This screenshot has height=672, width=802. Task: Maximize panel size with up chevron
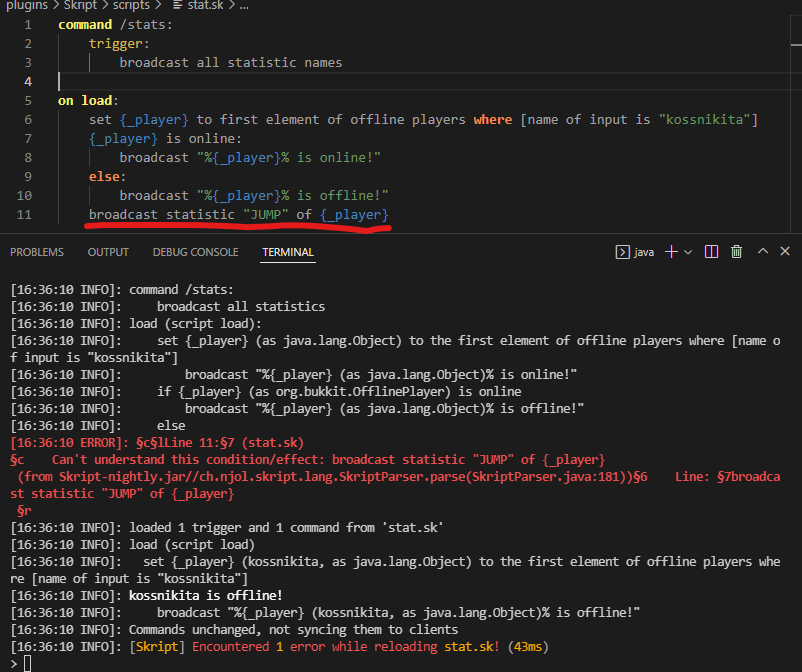(763, 251)
